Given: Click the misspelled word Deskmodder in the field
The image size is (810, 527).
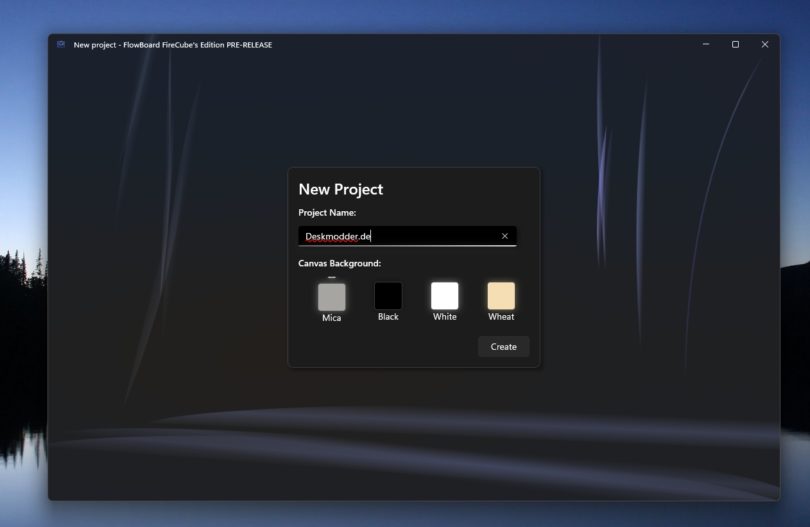Looking at the screenshot, I should click(x=331, y=236).
